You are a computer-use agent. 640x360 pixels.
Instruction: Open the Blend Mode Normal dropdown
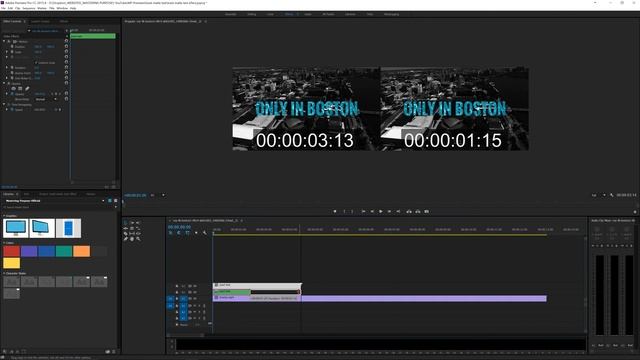click(x=45, y=99)
